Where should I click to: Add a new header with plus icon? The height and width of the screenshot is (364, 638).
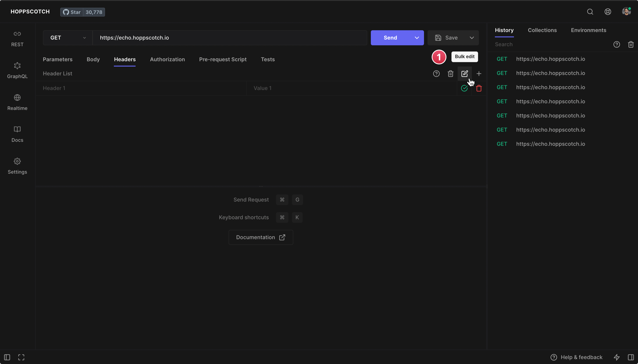(x=479, y=74)
